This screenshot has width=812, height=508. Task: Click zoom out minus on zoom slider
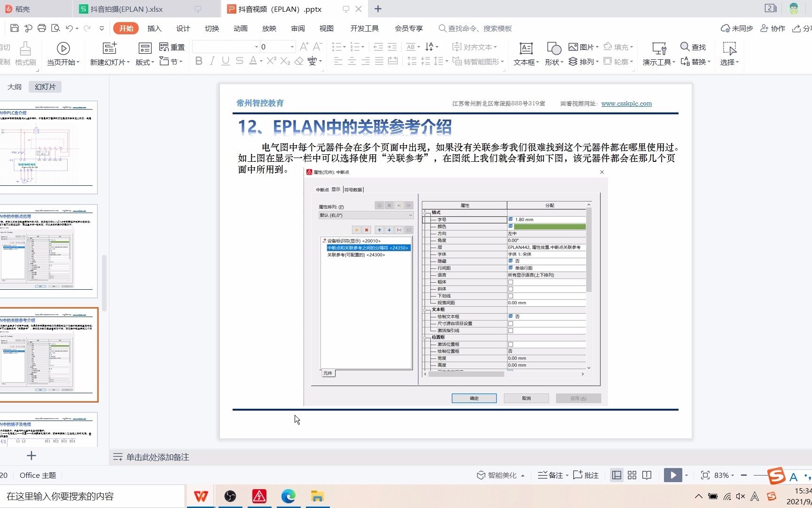[x=744, y=475]
